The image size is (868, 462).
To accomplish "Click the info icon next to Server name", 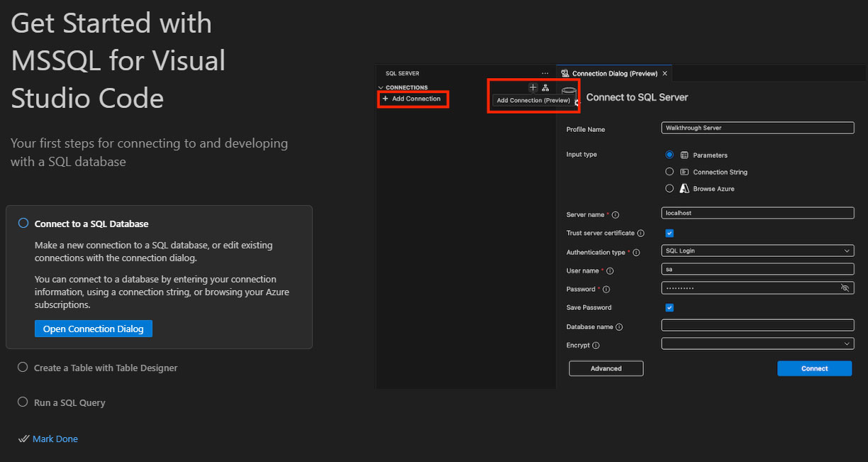I will click(616, 215).
